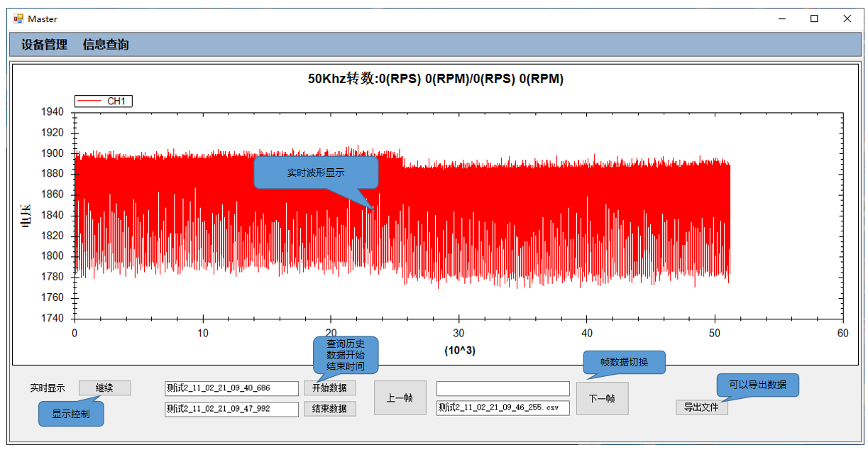Click the red CH1 legend line swatch
Image resolution: width=868 pixels, height=450 pixels.
coord(89,101)
